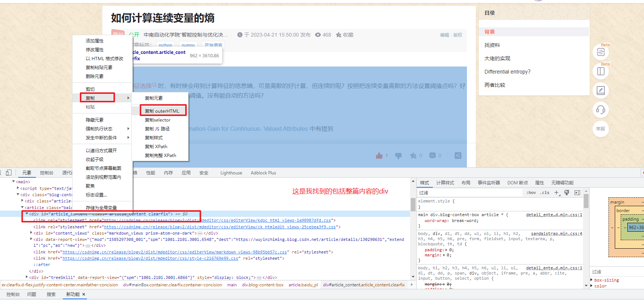The width and height of the screenshot is (644, 300).
Task: Click the star favorite icon under the article
Action: pyautogui.click(x=413, y=156)
